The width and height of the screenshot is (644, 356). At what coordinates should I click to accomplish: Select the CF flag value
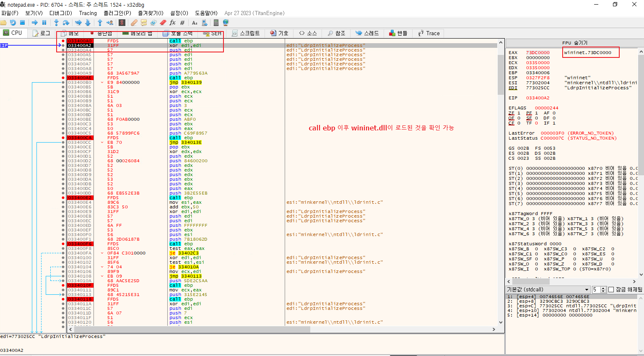(519, 123)
